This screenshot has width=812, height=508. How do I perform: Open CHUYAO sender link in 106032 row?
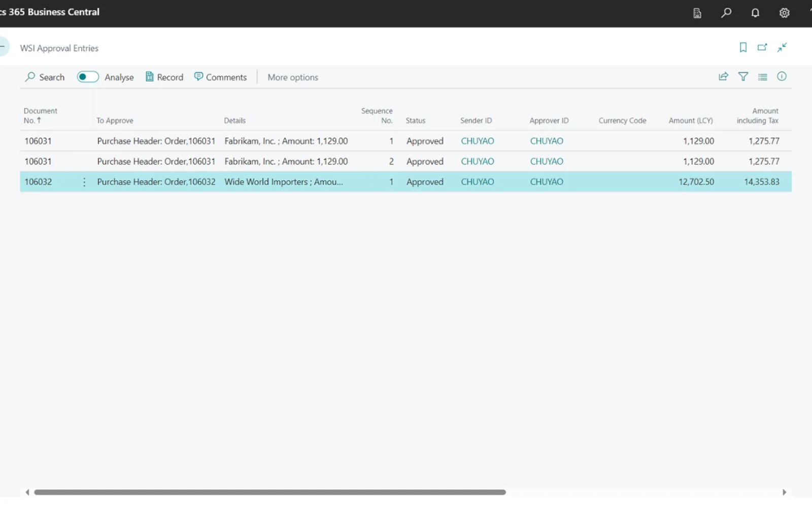[x=478, y=182]
